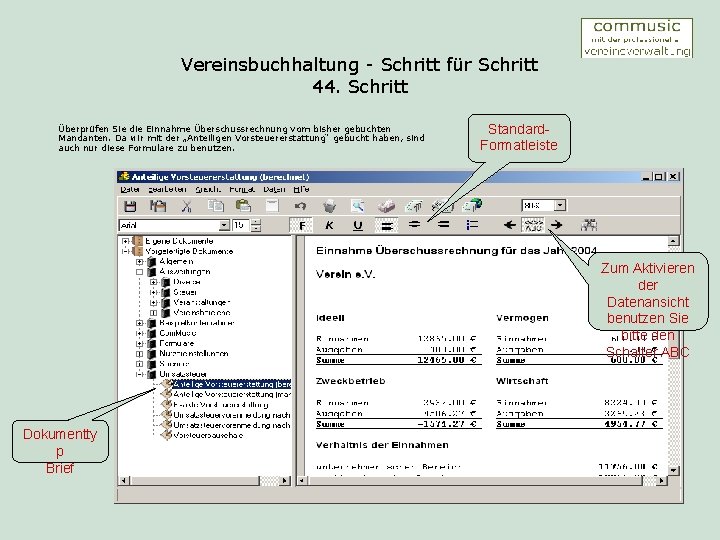Screen dimensions: 720x540
Task: Toggle the first alignment button after U
Action: [387, 225]
